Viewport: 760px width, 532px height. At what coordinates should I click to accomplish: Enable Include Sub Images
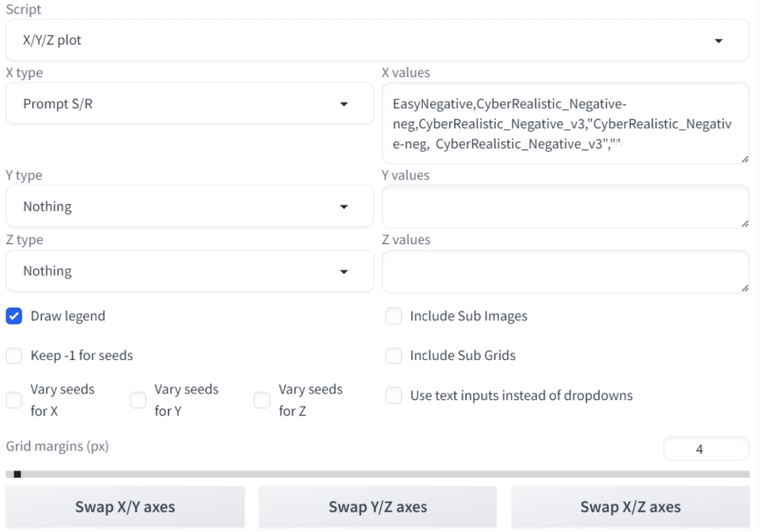(x=393, y=315)
